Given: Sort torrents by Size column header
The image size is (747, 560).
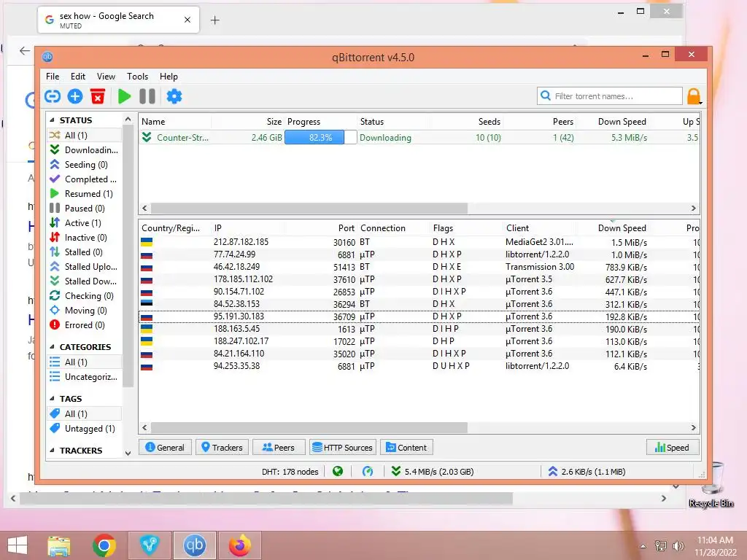Looking at the screenshot, I should [x=274, y=122].
